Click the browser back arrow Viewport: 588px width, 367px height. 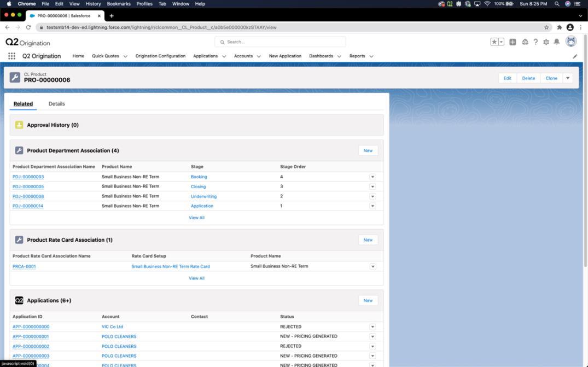click(7, 27)
